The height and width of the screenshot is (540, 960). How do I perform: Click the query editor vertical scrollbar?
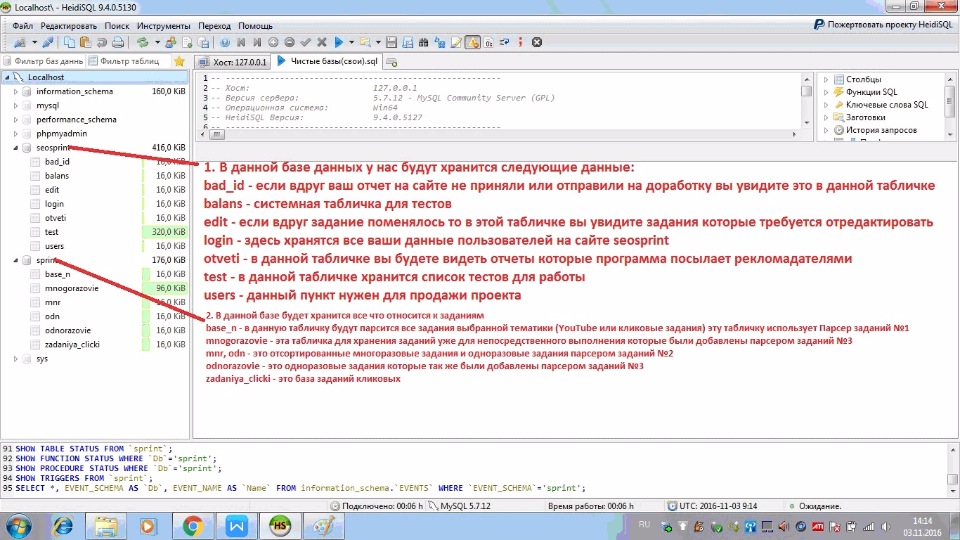[806, 101]
